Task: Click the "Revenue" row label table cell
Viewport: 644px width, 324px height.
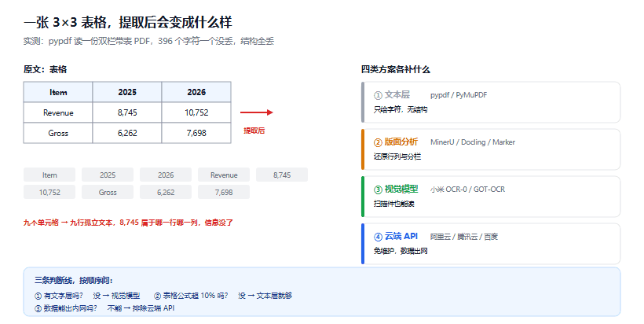Action: (x=58, y=112)
